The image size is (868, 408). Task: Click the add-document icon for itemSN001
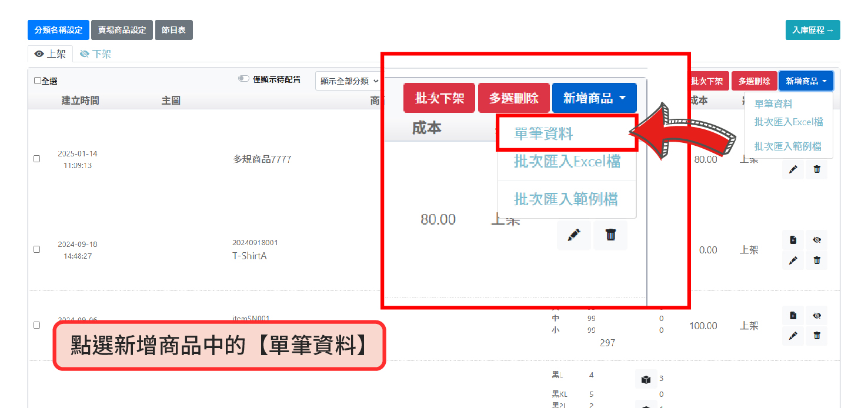793,316
